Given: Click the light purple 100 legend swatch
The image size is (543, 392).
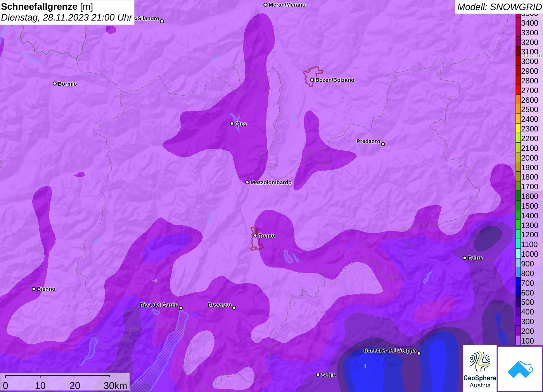Looking at the screenshot, I should [518, 341].
